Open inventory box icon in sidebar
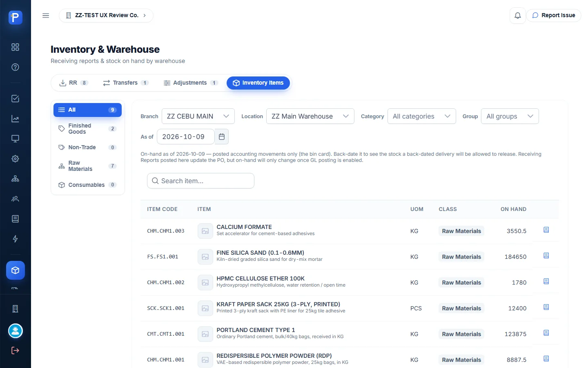This screenshot has width=588, height=368. click(16, 270)
